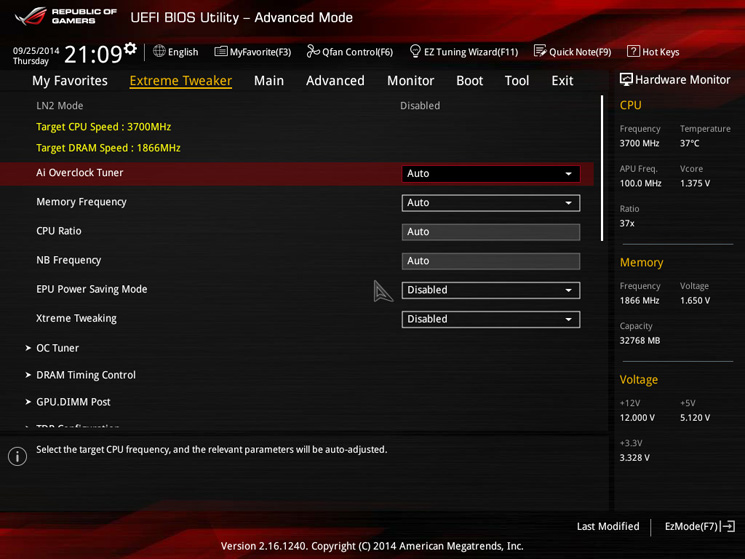Screen dimensions: 745x559
Task: Click the 32768 MB capacity value
Action: tap(640, 341)
